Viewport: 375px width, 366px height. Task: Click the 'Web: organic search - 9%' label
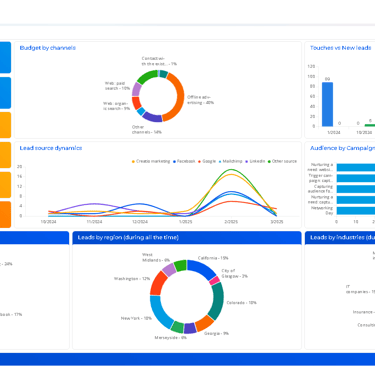[x=116, y=106]
